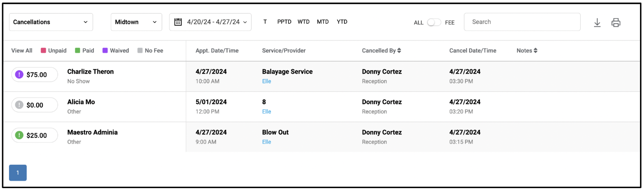This screenshot has height=191, width=644.
Task: Select the YTD date shortcut
Action: point(342,22)
